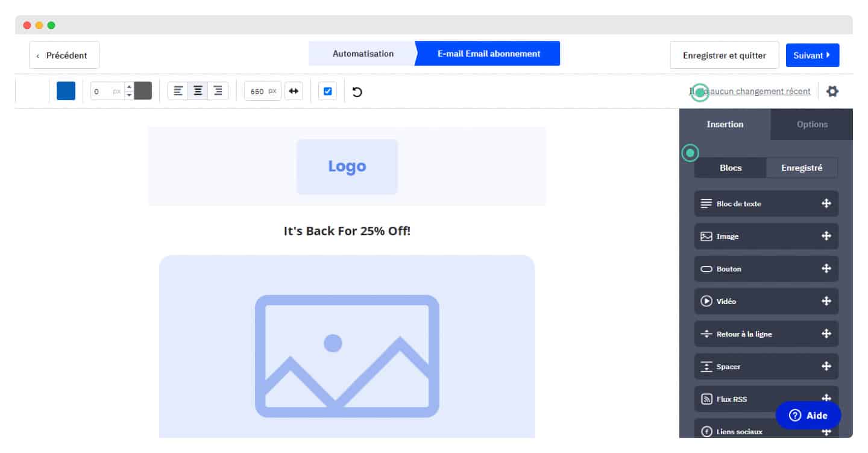Image resolution: width=868 pixels, height=453 pixels.
Task: Click the Retour à la ligne move handle
Action: point(826,334)
